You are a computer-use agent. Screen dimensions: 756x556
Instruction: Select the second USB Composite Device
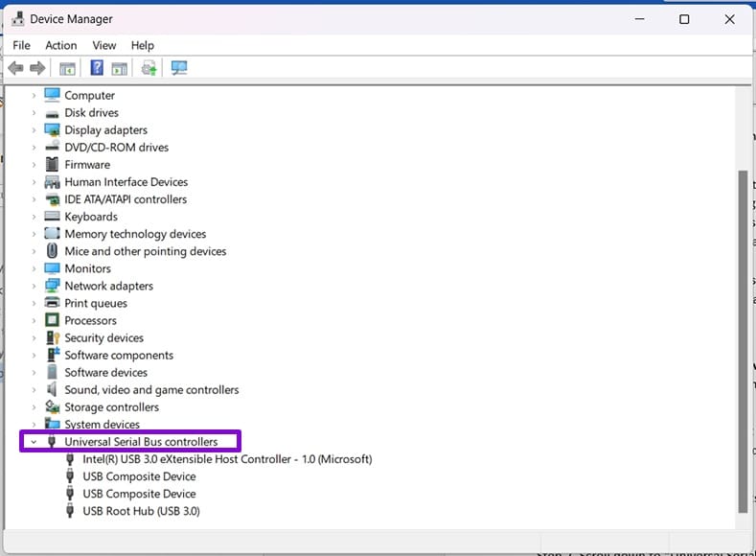139,494
